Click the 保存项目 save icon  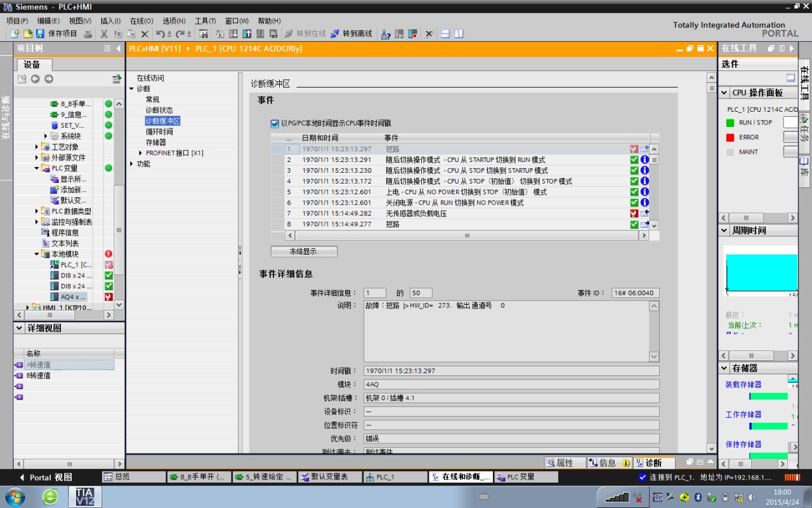(x=40, y=34)
